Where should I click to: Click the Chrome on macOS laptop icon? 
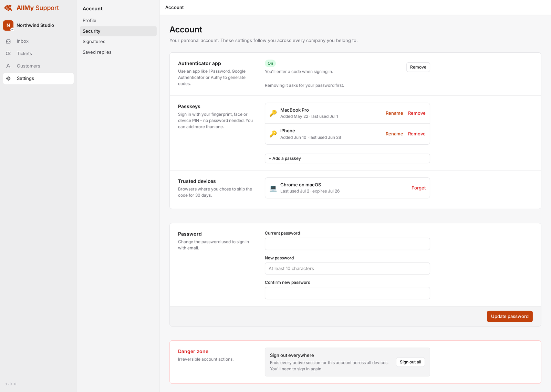click(273, 188)
